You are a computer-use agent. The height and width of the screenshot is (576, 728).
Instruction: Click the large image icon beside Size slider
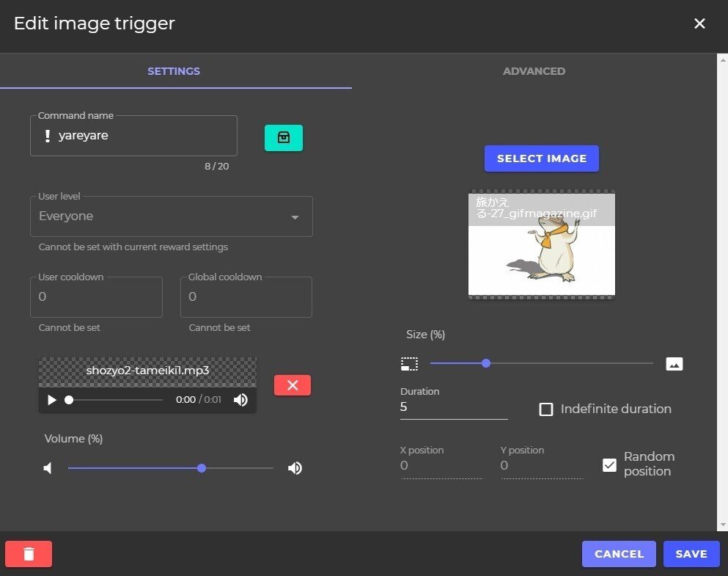(x=674, y=364)
